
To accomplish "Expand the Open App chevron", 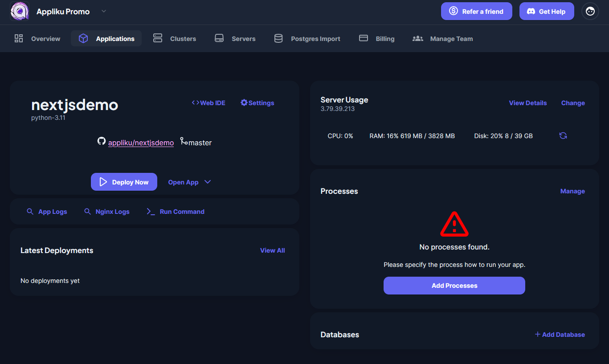I will (x=207, y=182).
